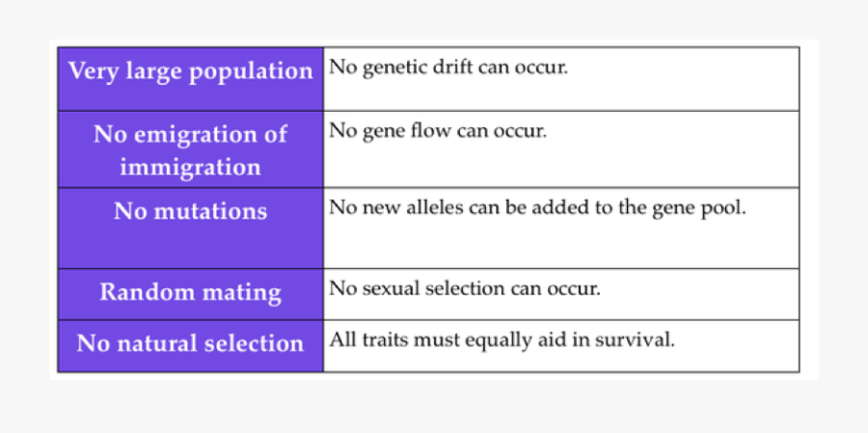
Task: Click the "No natural selection" row label
Action: pos(190,343)
